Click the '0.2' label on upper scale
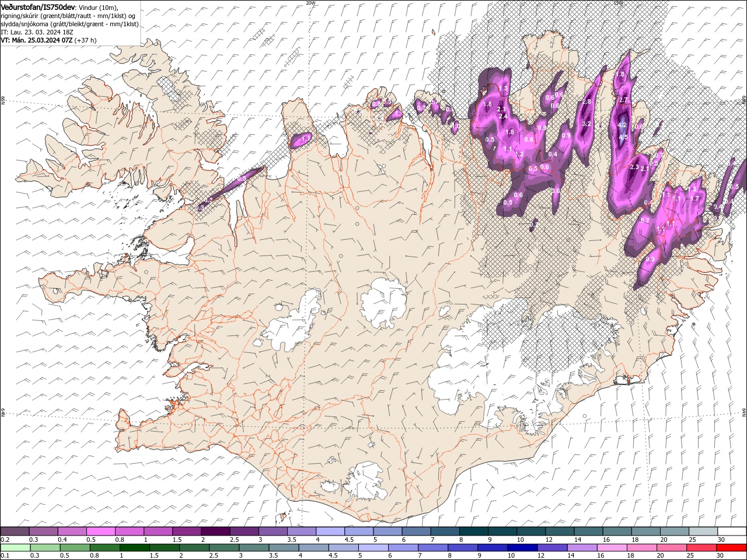 click(x=5, y=540)
